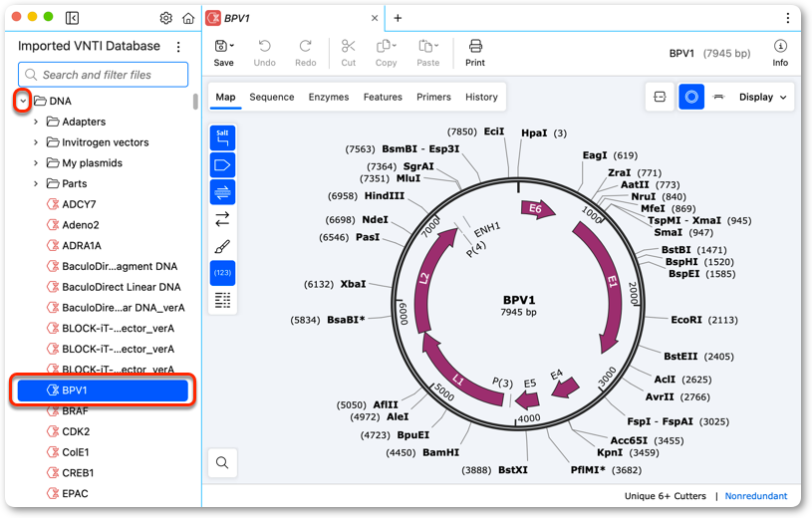Toggle show primers side button

(x=223, y=192)
